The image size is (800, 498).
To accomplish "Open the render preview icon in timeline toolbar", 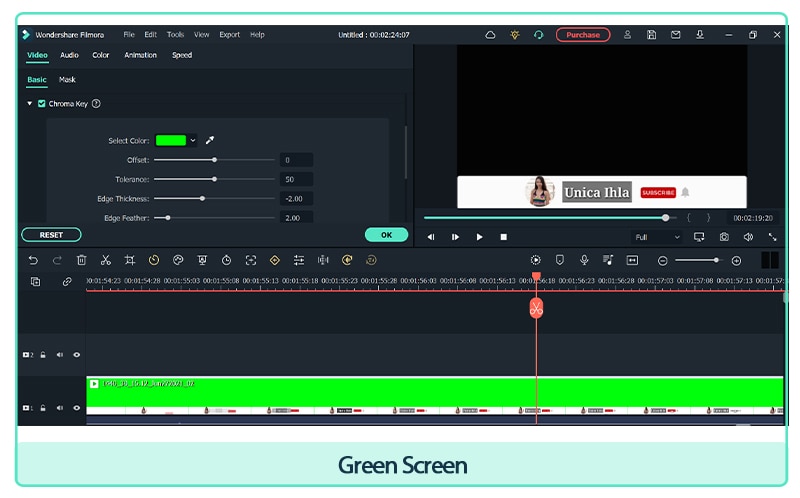I will tap(535, 260).
